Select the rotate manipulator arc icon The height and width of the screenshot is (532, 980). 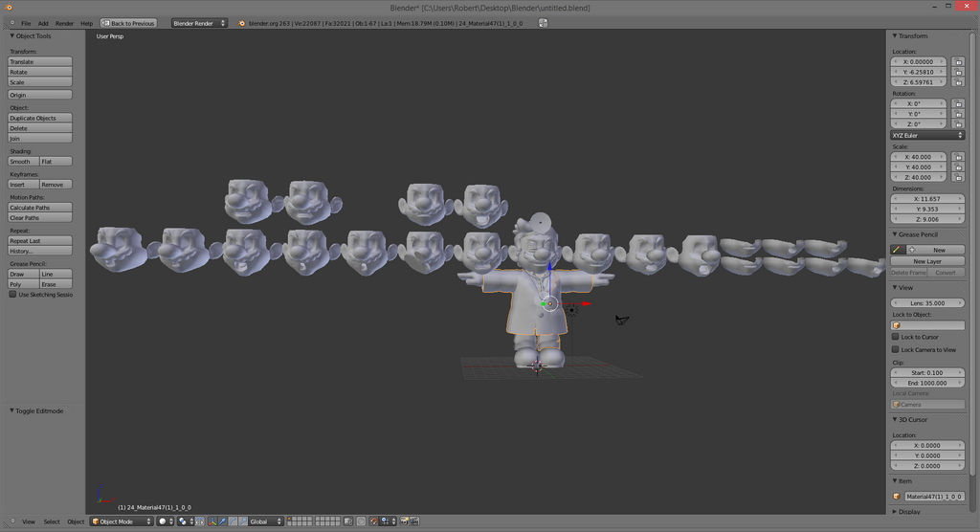pyautogui.click(x=233, y=521)
